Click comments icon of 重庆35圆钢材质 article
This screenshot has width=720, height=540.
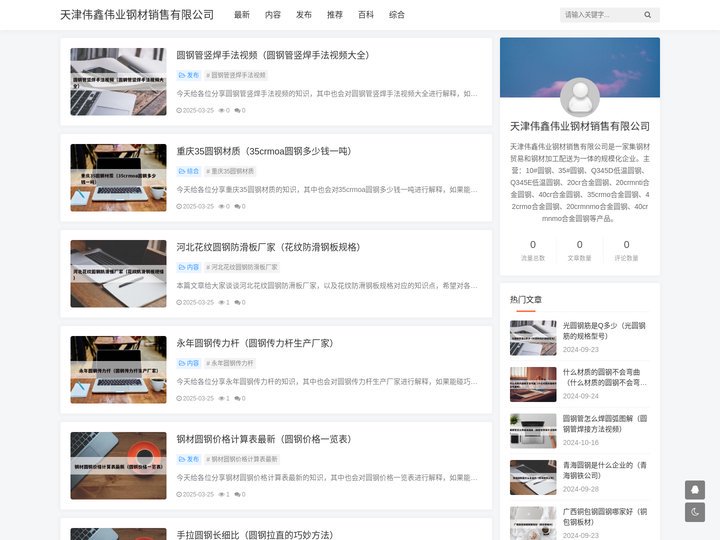point(237,206)
